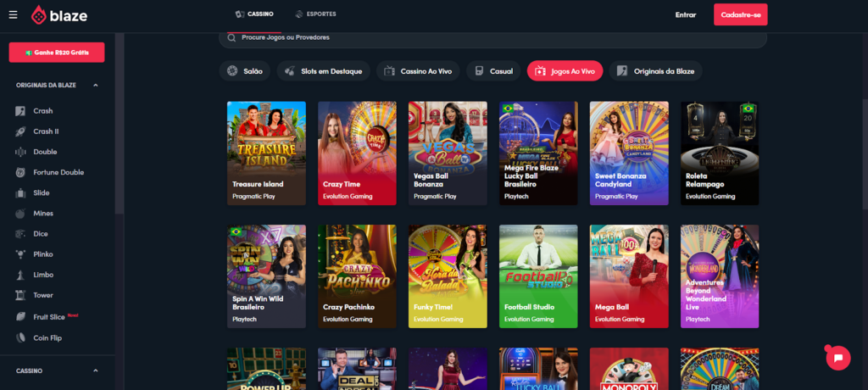The image size is (868, 390).
Task: Click the Coin Flip icon
Action: [x=20, y=337]
